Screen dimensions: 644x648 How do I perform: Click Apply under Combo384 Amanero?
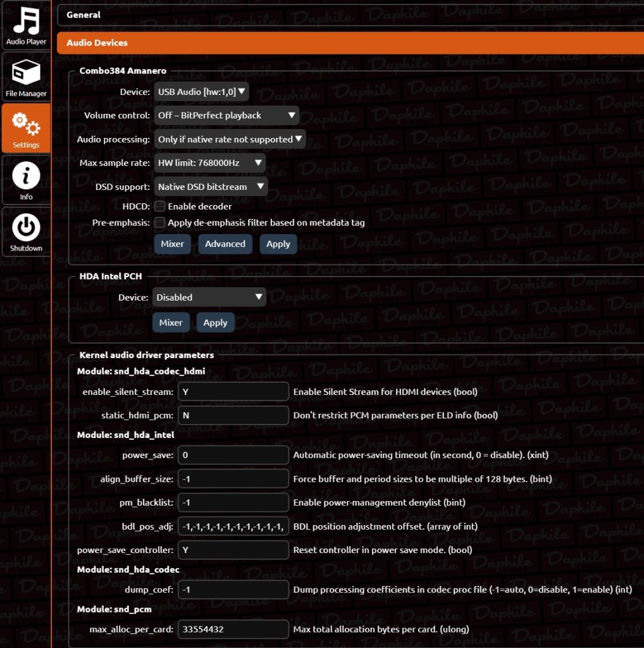point(278,244)
